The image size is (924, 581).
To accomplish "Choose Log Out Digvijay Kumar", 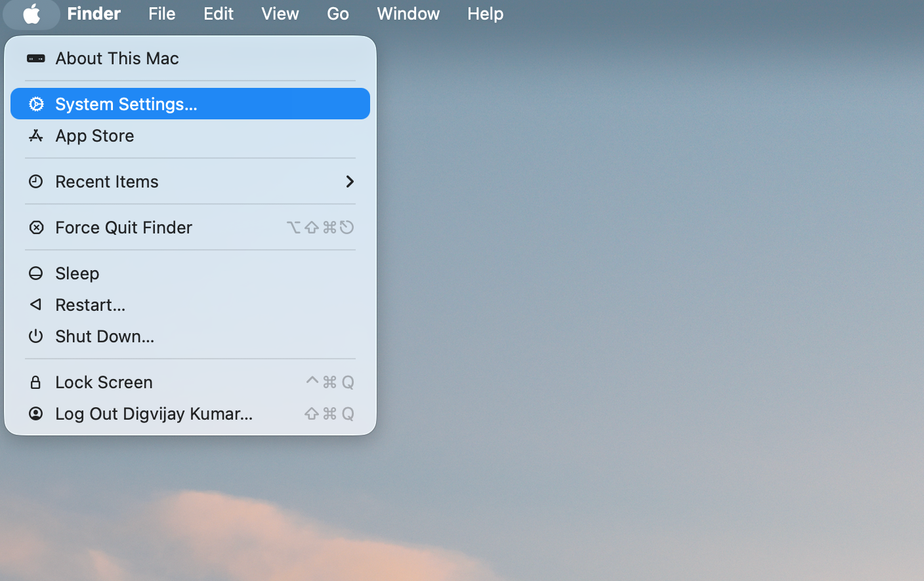I will tap(154, 414).
